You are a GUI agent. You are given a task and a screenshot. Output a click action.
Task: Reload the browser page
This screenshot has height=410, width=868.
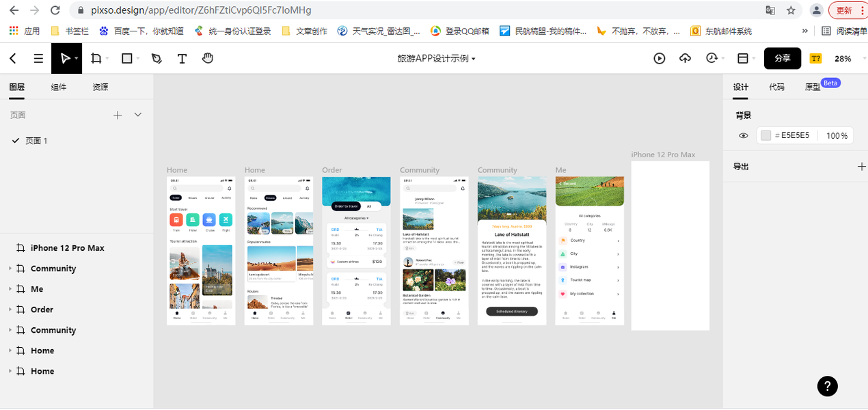coord(55,10)
